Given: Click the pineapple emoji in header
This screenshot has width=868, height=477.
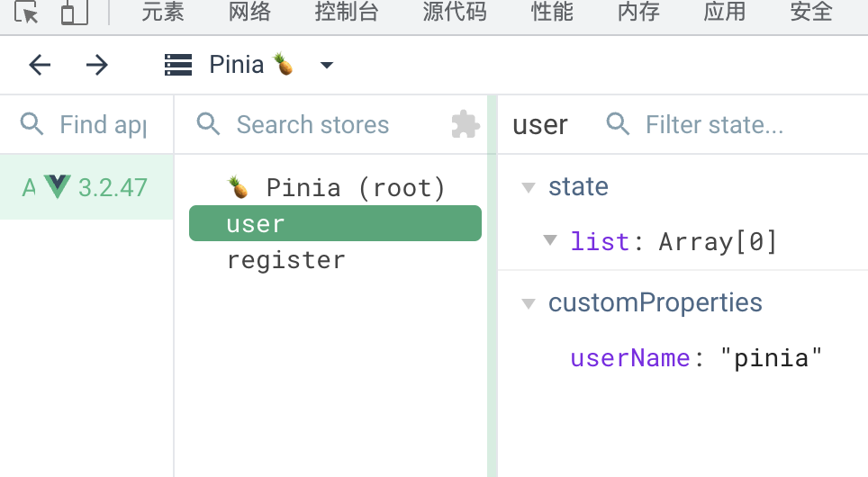Looking at the screenshot, I should pyautogui.click(x=284, y=64).
